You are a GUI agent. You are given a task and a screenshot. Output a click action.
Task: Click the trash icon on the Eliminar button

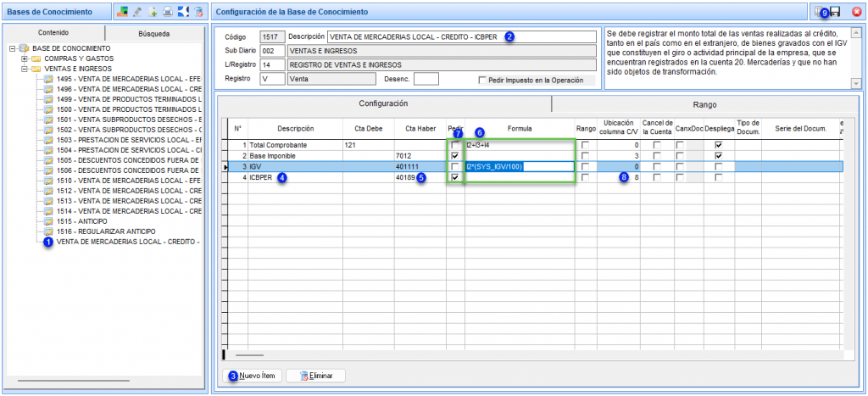pyautogui.click(x=304, y=376)
